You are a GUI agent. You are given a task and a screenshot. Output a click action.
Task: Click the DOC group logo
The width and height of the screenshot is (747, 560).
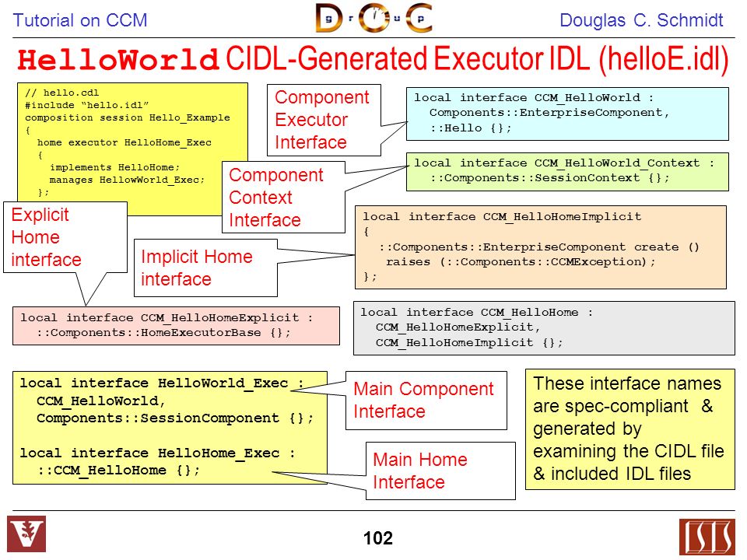374,18
